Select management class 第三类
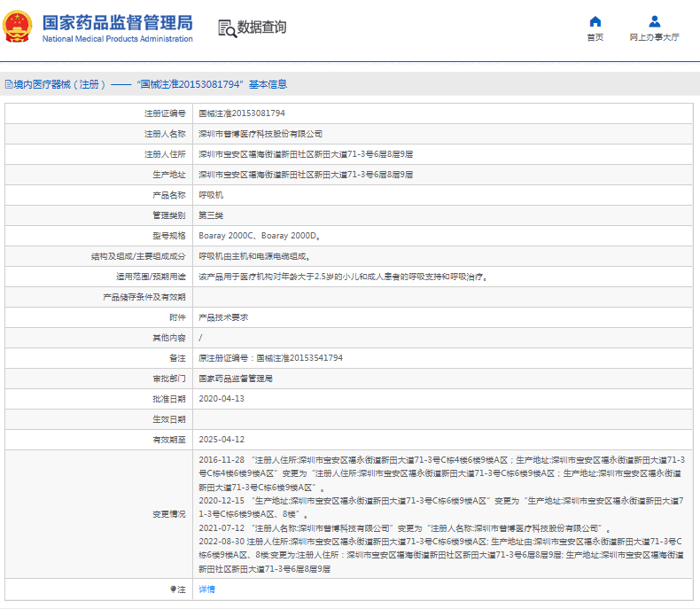This screenshot has width=700, height=609. point(211,215)
